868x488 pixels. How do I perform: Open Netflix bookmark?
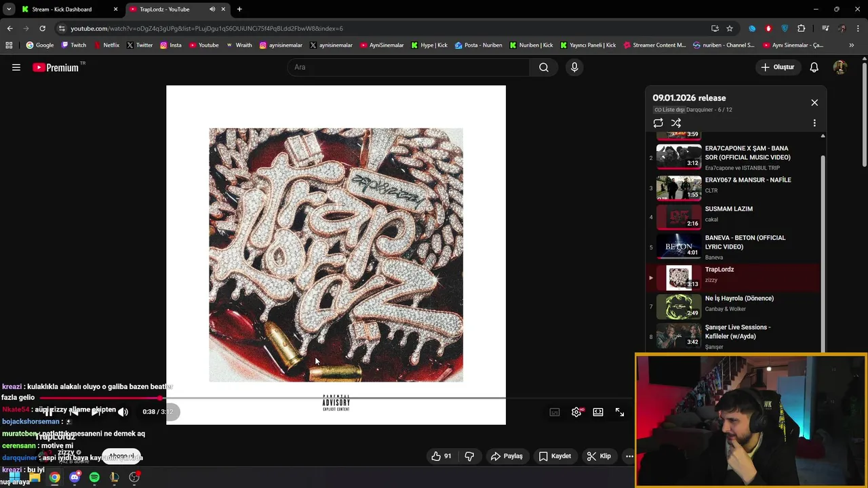106,45
